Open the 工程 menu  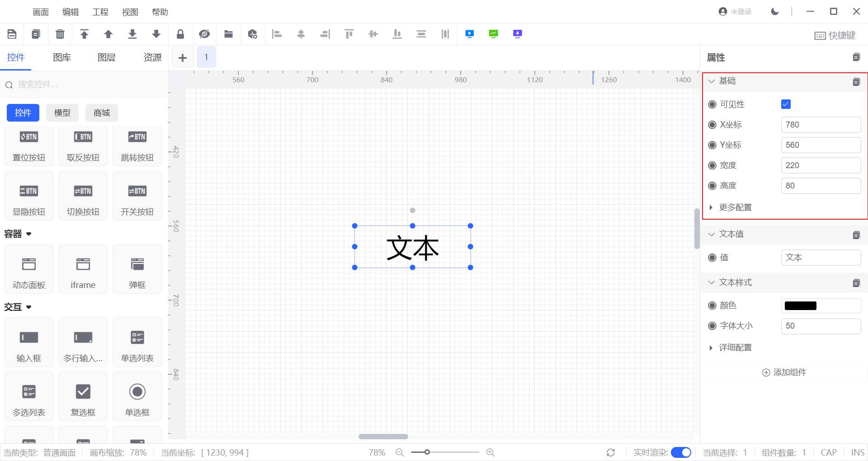coord(100,12)
